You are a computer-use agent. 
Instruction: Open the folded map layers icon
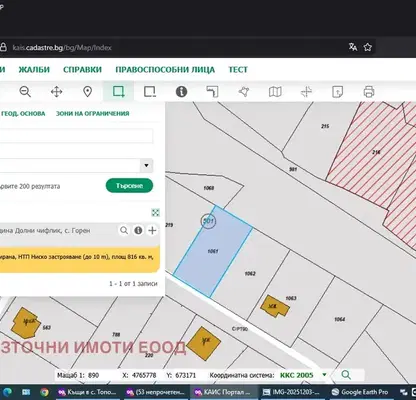(x=275, y=91)
